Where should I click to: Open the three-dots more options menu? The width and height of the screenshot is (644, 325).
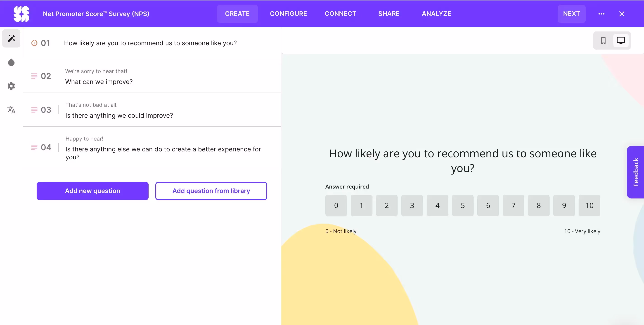tap(601, 14)
